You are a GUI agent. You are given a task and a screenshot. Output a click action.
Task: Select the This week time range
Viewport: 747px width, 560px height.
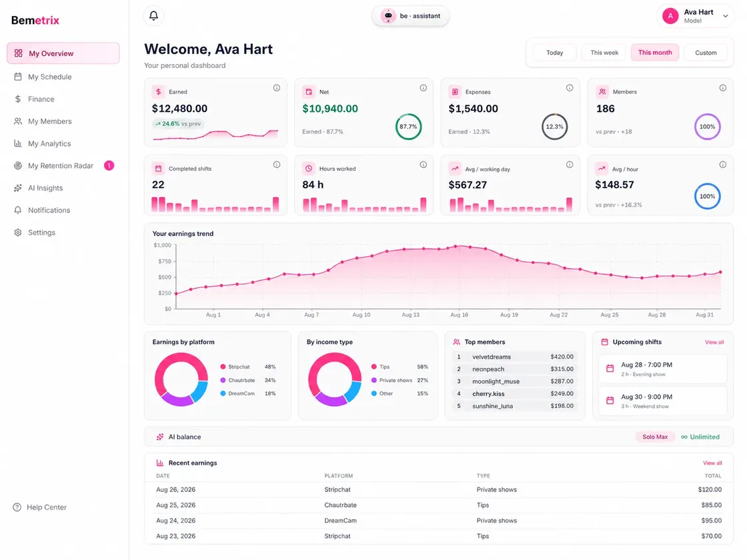coord(604,53)
